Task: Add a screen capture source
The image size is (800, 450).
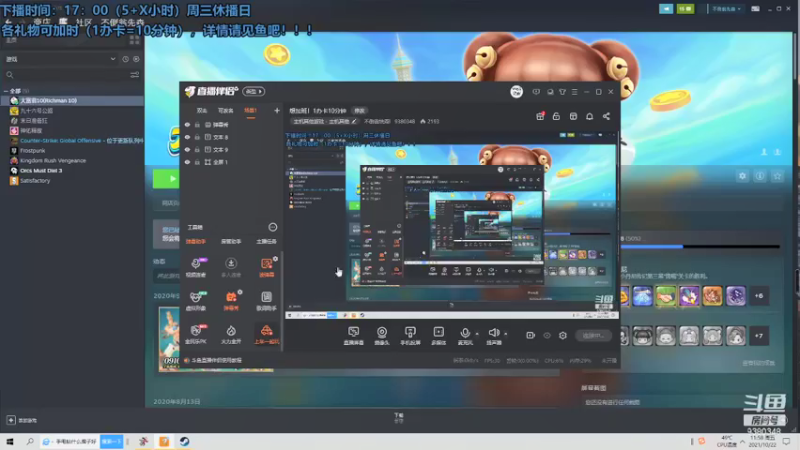Action: [354, 336]
